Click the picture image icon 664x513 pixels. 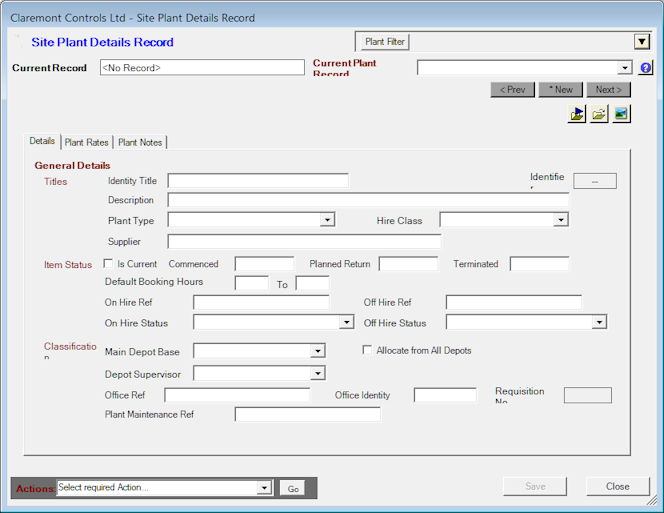click(x=621, y=114)
